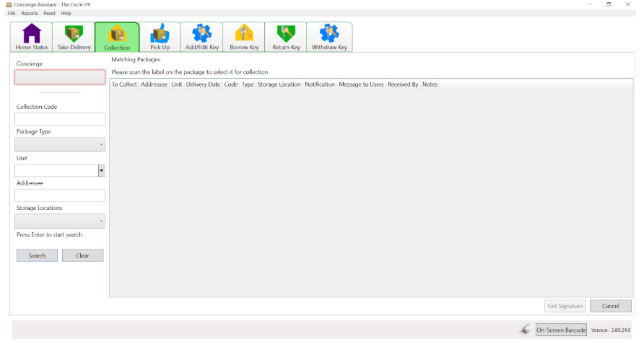Open the Add/Edit Key icon
This screenshot has height=347, width=644.
(201, 34)
